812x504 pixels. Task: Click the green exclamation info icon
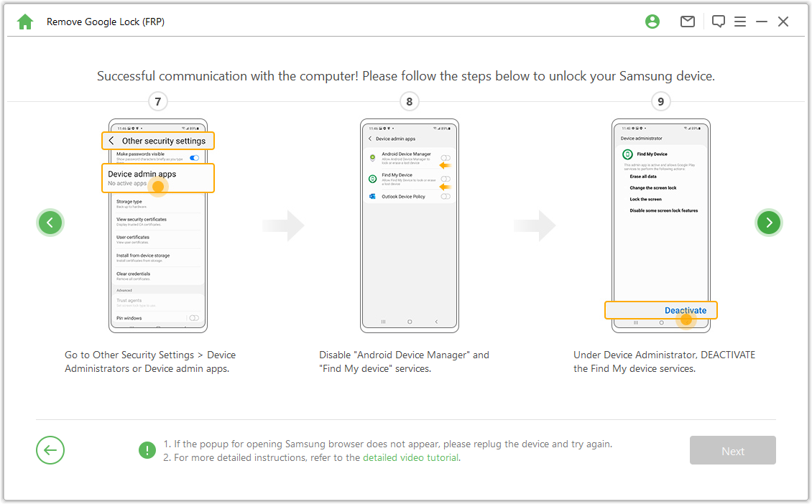[147, 450]
